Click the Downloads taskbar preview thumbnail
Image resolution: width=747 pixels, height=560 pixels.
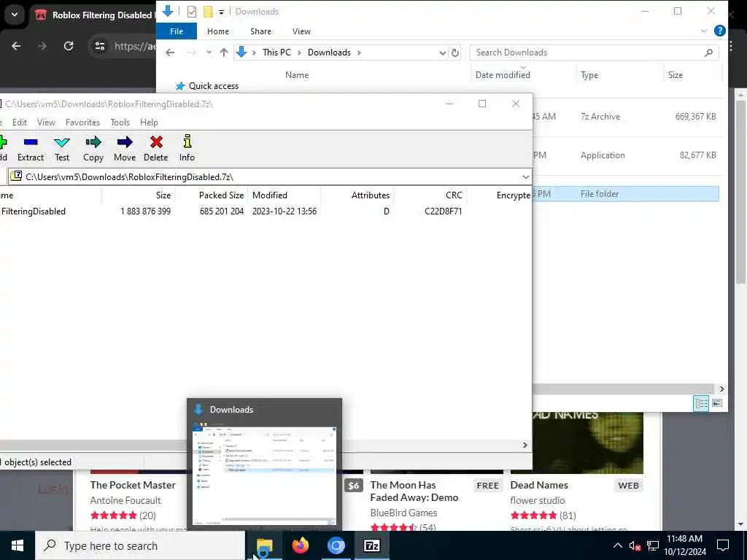264,475
